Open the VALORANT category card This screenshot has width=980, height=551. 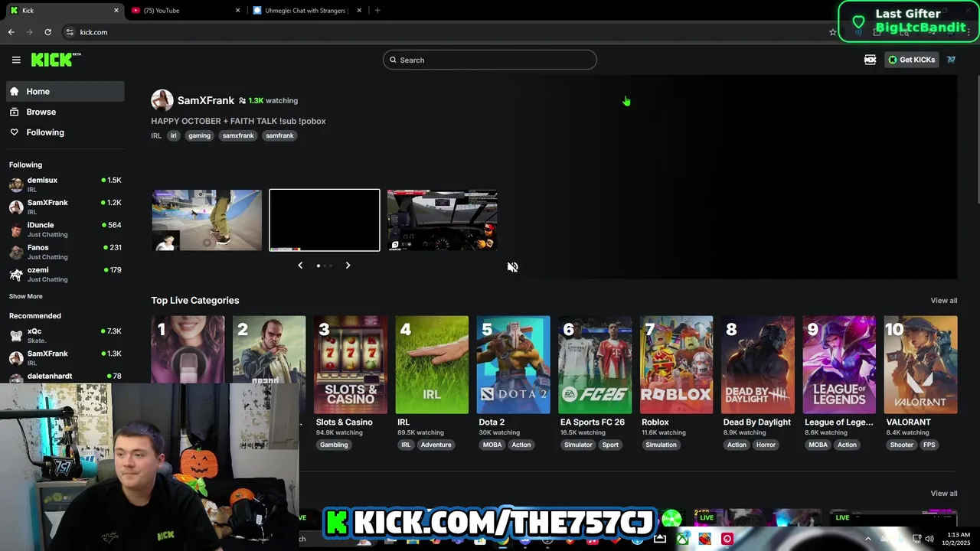[x=920, y=365]
